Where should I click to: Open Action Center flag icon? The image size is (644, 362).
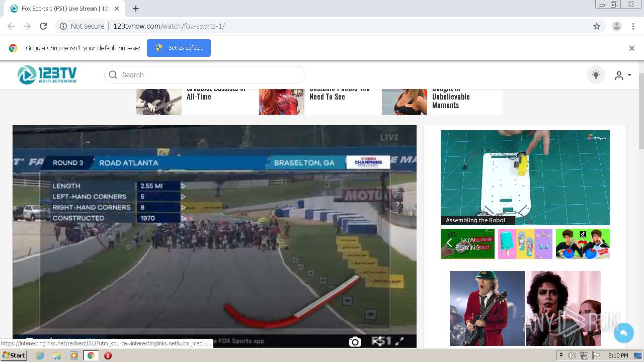click(596, 355)
